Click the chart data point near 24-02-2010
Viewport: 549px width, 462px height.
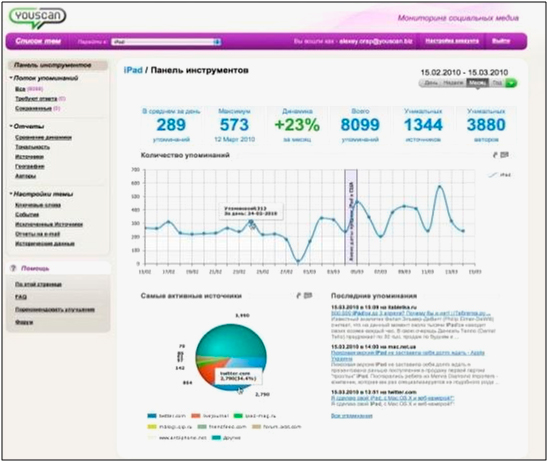(251, 222)
